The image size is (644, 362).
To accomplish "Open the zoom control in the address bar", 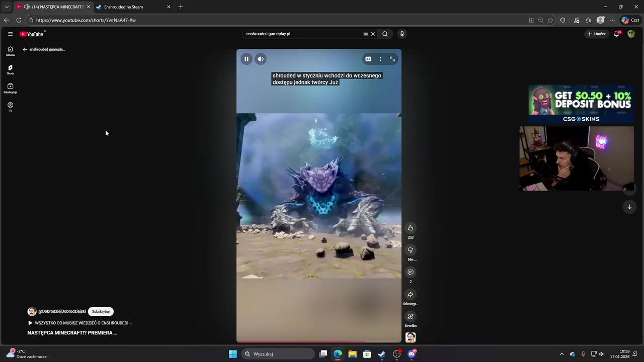I will [x=541, y=20].
